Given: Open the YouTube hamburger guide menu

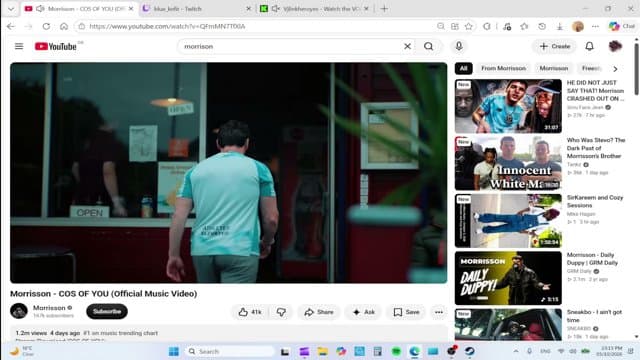Looking at the screenshot, I should click(19, 46).
